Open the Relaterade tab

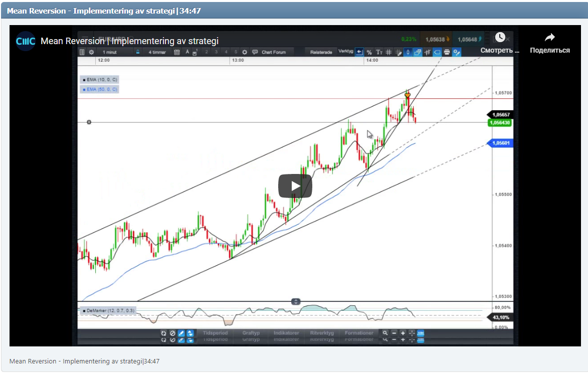(321, 52)
